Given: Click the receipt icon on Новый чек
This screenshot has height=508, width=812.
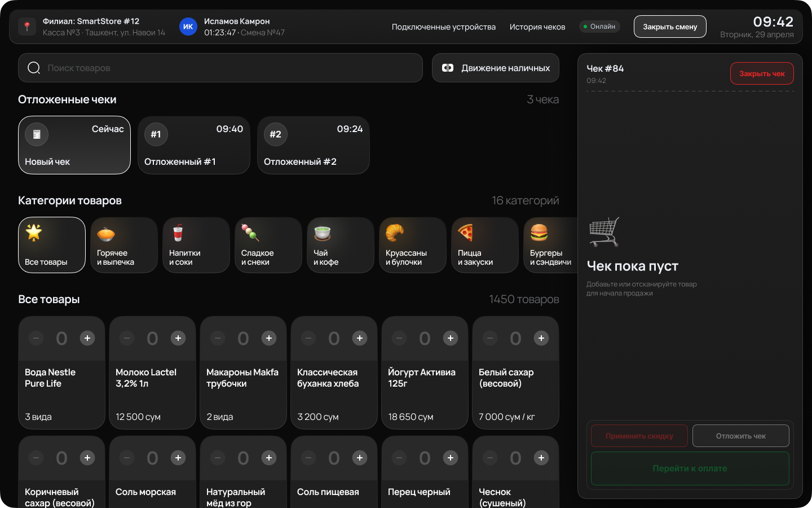Looking at the screenshot, I should coord(37,134).
